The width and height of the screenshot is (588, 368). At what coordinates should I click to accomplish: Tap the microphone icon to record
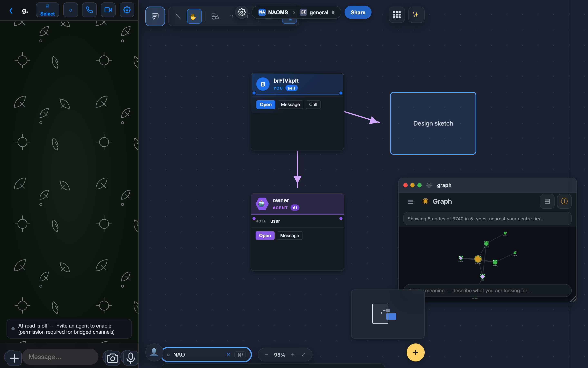[130, 358]
